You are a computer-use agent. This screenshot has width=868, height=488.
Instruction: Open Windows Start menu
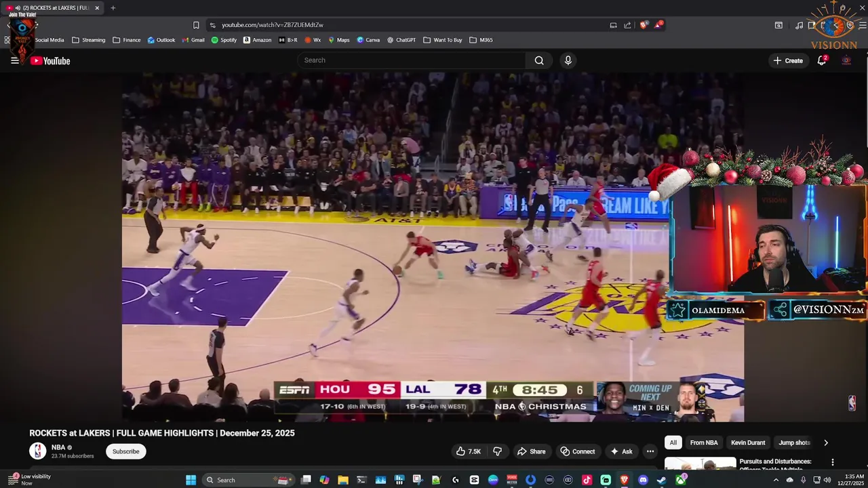pos(191,480)
